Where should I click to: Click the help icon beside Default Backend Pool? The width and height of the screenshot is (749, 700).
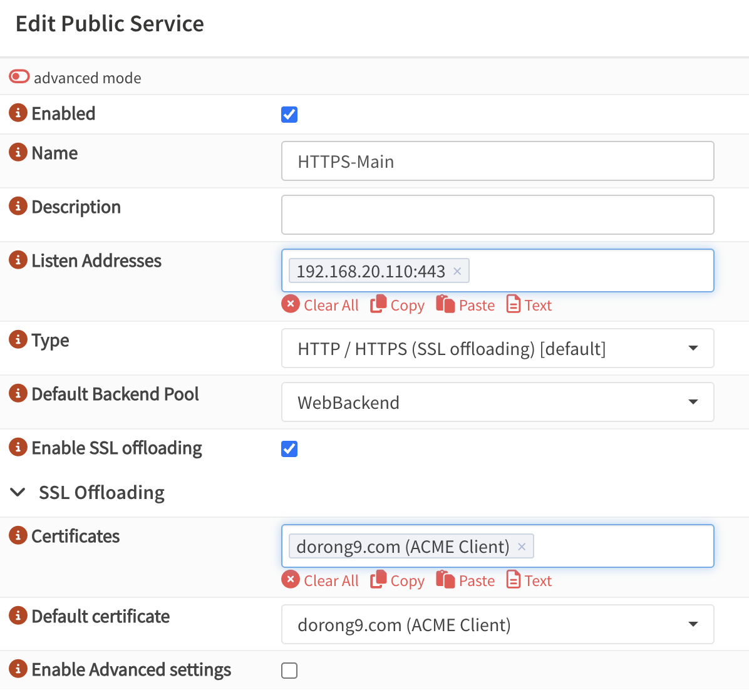point(18,394)
